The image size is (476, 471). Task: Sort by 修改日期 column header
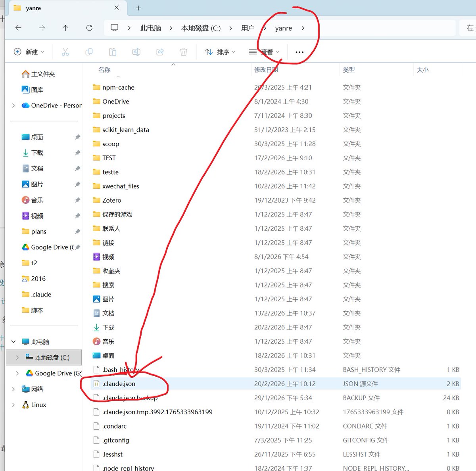point(266,70)
